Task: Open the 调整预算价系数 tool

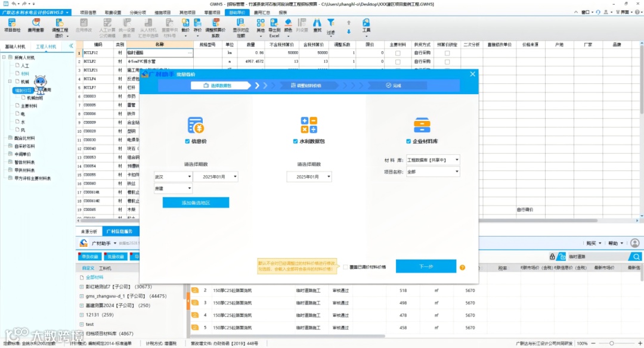Action: point(216,28)
